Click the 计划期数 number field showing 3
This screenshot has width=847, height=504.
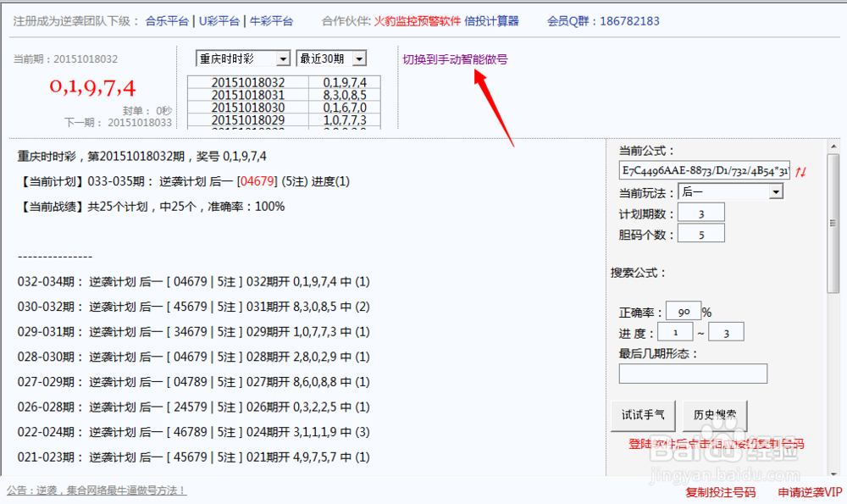pyautogui.click(x=700, y=213)
